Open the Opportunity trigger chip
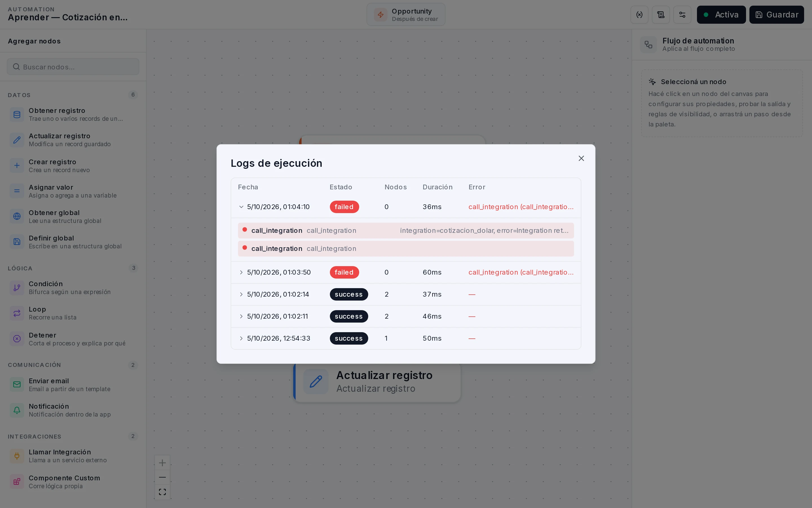The width and height of the screenshot is (812, 508). point(406,14)
